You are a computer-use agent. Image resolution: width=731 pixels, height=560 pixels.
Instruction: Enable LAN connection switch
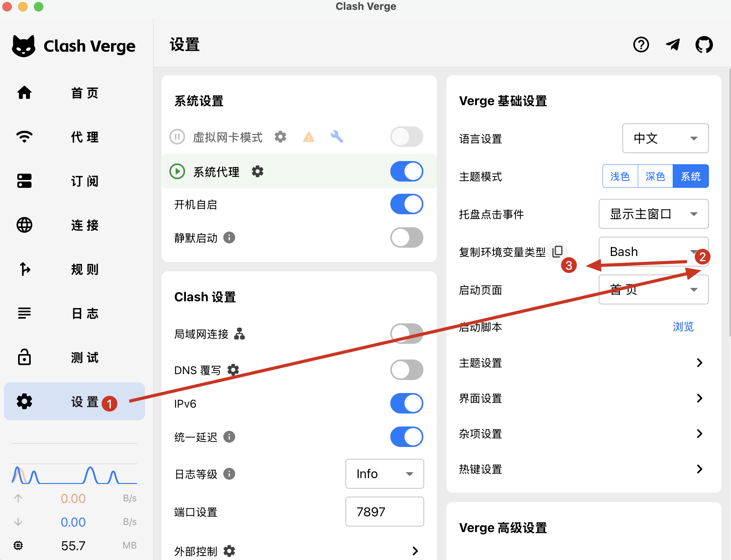tap(406, 334)
